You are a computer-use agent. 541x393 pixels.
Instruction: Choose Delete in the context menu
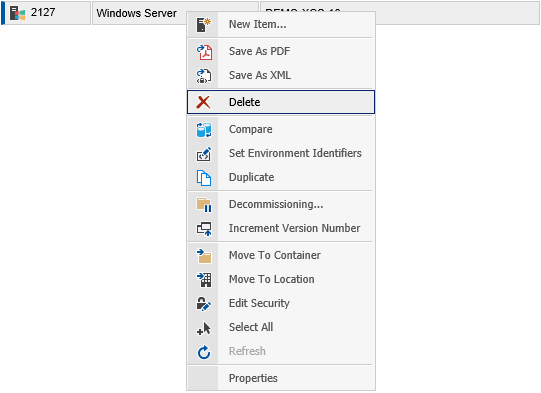[x=281, y=102]
